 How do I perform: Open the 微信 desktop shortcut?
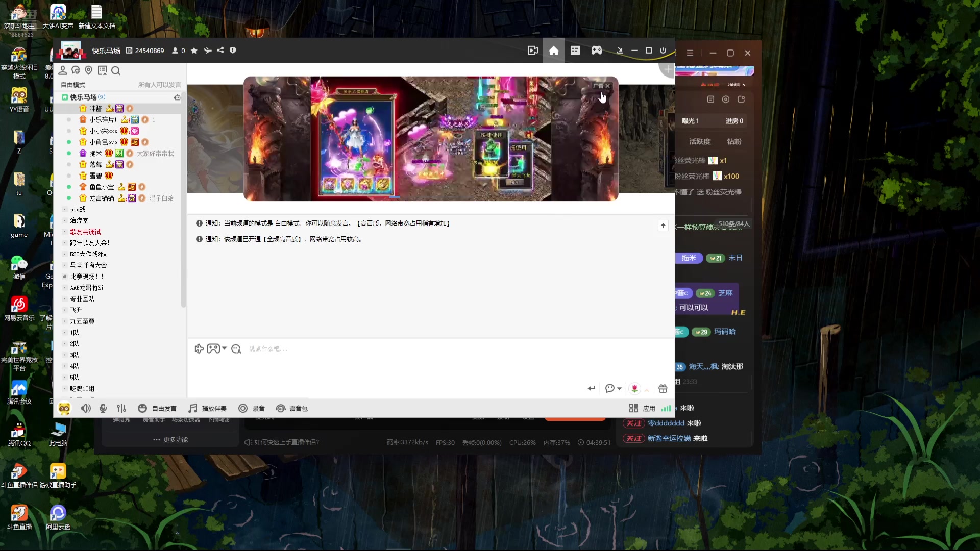[x=19, y=267]
